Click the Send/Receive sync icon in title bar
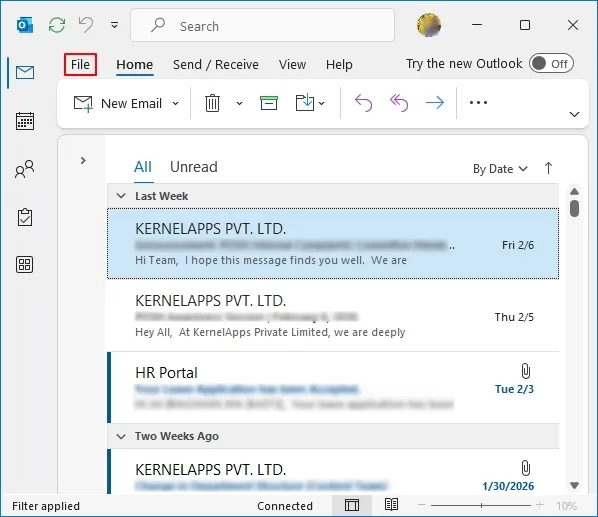Image resolution: width=598 pixels, height=517 pixels. 57,26
